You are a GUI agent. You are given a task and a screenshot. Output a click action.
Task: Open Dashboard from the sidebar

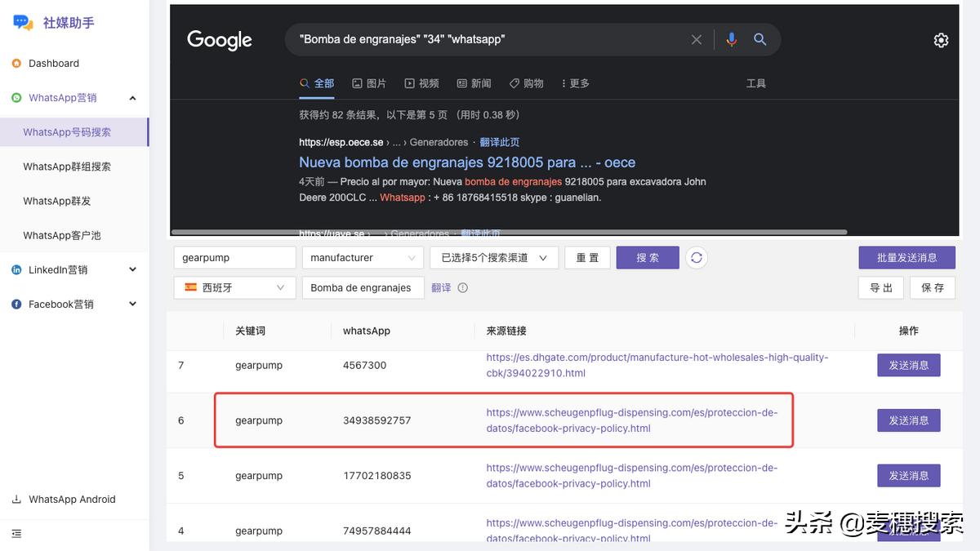[54, 64]
